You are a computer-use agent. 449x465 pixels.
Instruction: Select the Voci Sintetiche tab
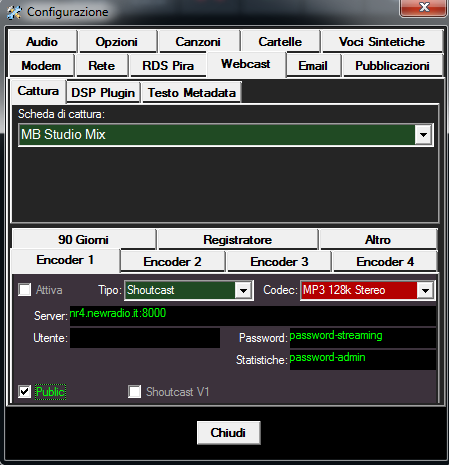point(382,42)
